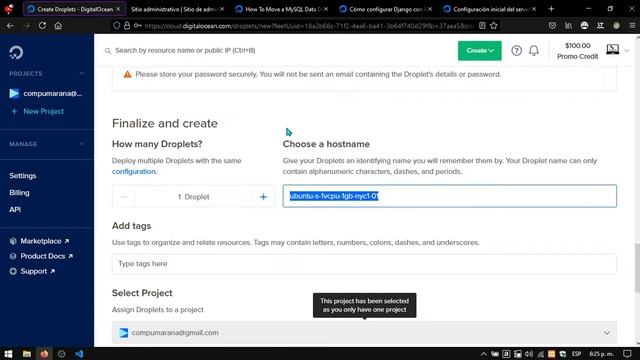Open the Windows action center icon
The width and height of the screenshot is (640, 360).
click(x=627, y=353)
